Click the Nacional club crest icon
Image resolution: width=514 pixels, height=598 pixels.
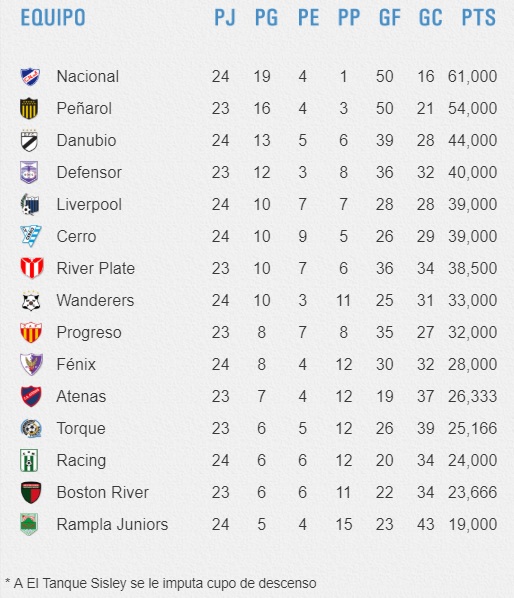coord(30,76)
